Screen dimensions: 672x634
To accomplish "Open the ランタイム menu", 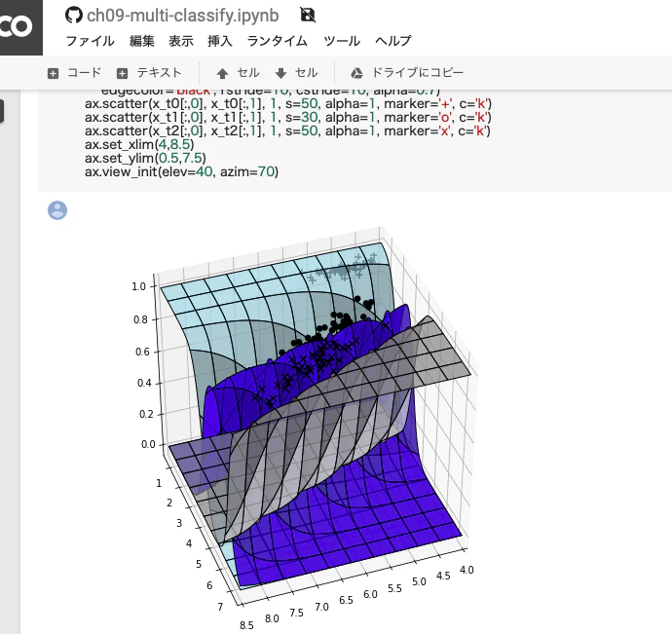I will pyautogui.click(x=278, y=41).
